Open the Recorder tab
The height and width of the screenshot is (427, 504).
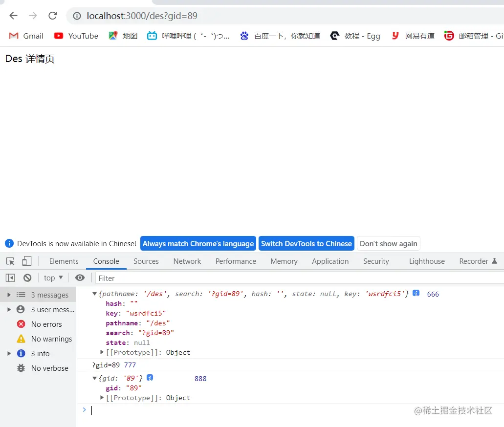click(x=474, y=261)
